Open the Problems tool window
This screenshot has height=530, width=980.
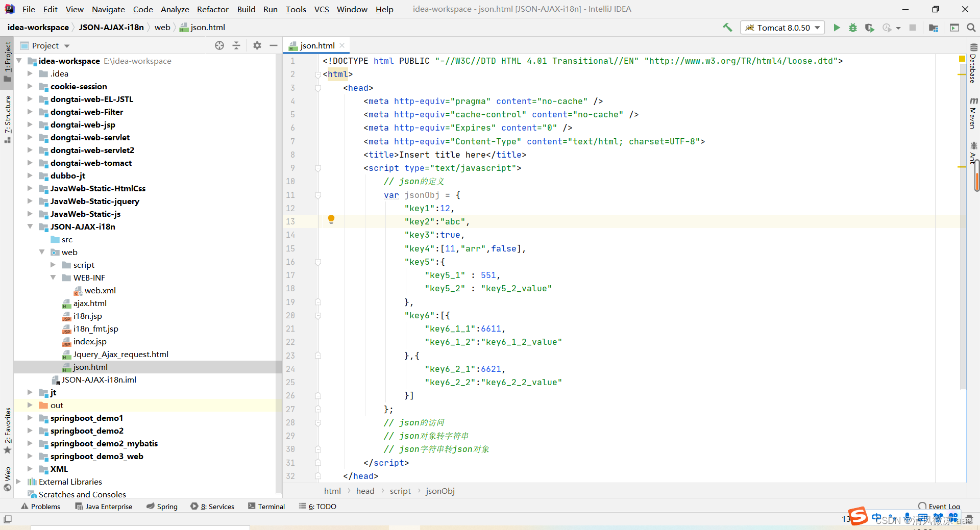[x=40, y=507]
